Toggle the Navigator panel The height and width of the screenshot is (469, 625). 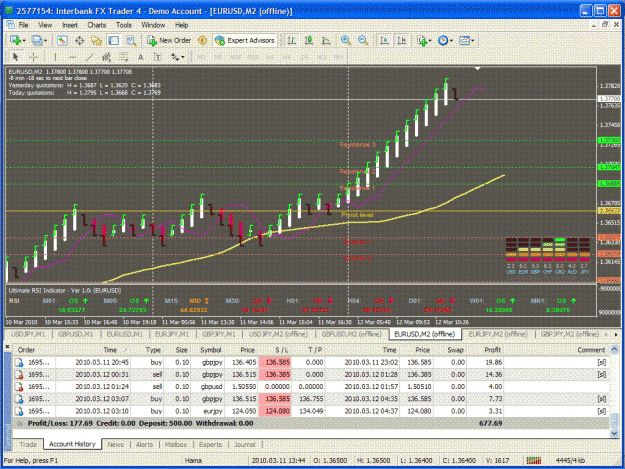pos(96,40)
